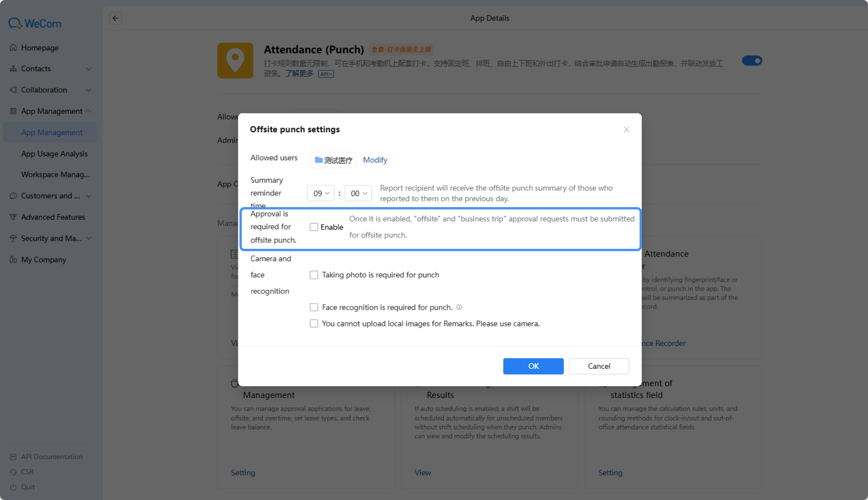The width and height of the screenshot is (868, 500).
Task: Select Advanced Features in sidebar
Action: tap(53, 217)
